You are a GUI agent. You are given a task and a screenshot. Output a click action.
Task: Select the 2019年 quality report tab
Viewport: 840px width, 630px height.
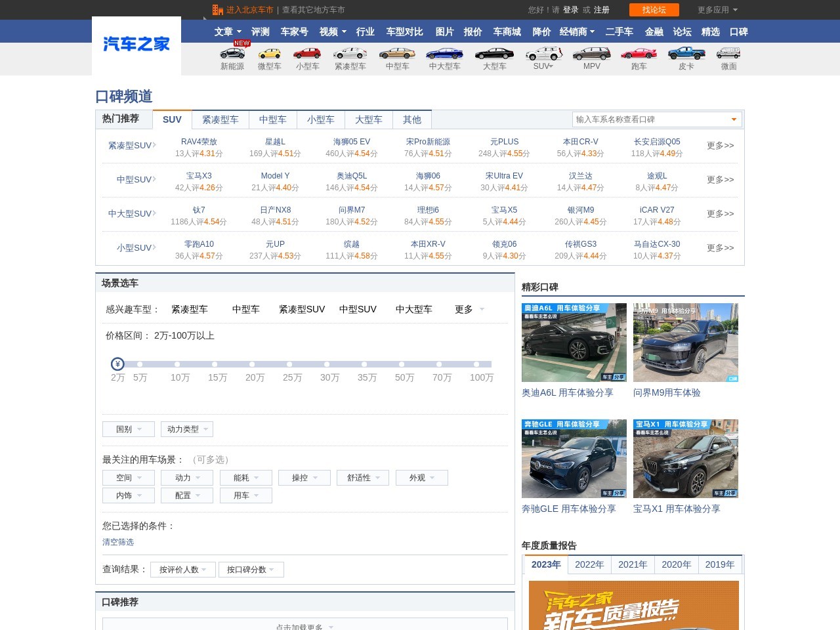click(x=720, y=564)
